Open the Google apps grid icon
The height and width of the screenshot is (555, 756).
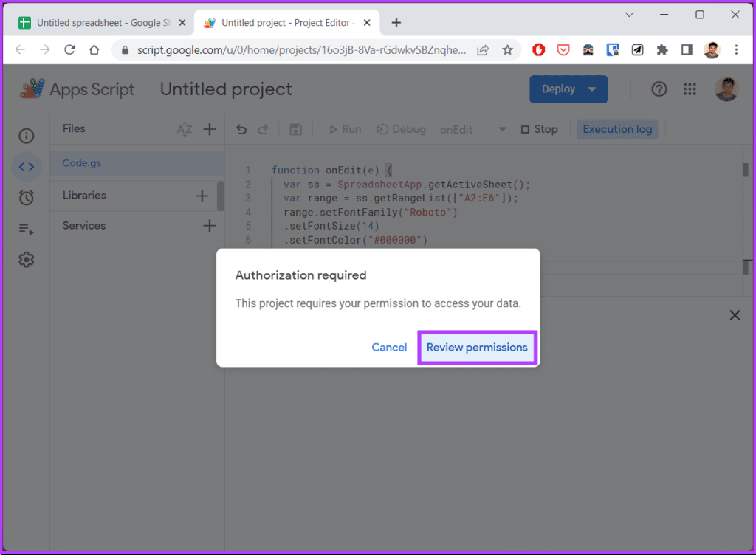tap(690, 89)
